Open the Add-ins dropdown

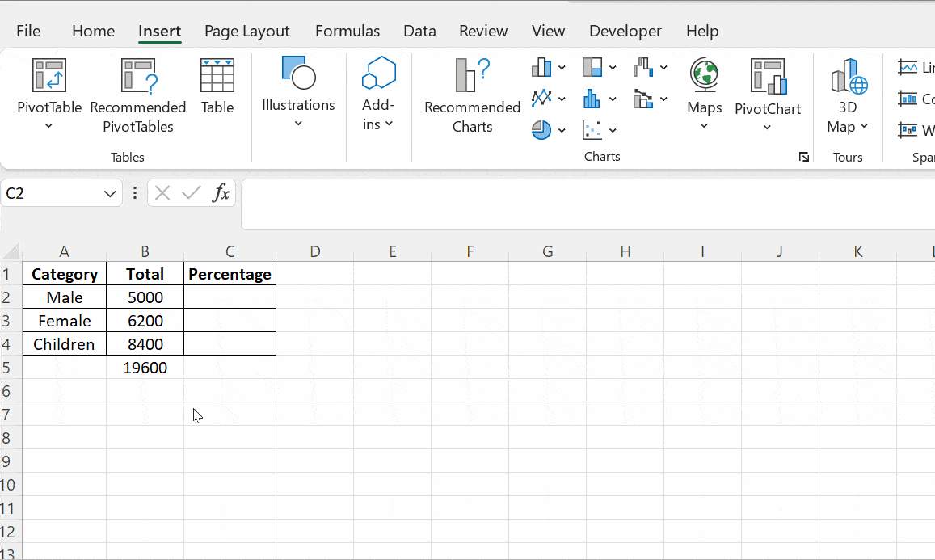[x=378, y=124]
